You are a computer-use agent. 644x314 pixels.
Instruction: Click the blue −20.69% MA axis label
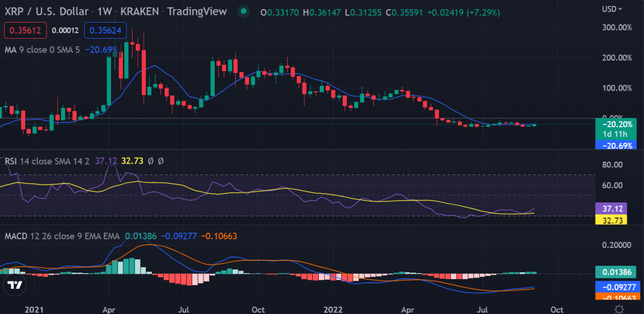coord(616,145)
